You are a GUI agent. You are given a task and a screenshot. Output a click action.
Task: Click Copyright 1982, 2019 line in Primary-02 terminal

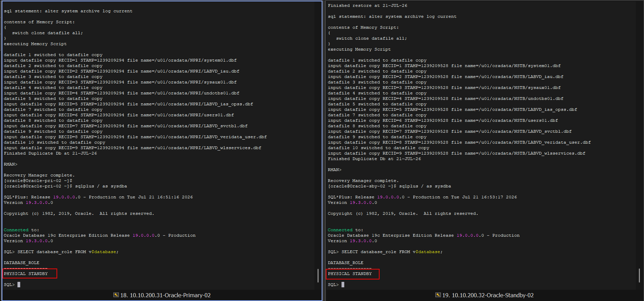[79, 213]
